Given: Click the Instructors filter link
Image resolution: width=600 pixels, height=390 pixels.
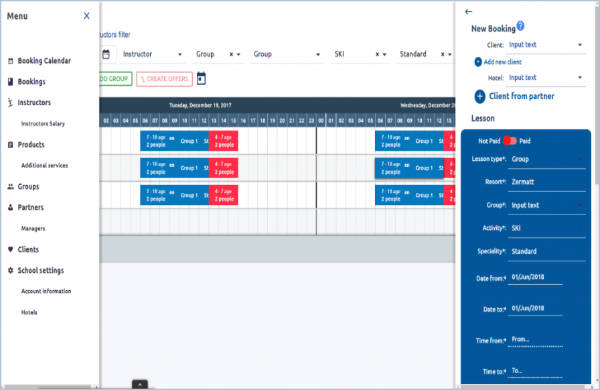Looking at the screenshot, I should pos(115,34).
